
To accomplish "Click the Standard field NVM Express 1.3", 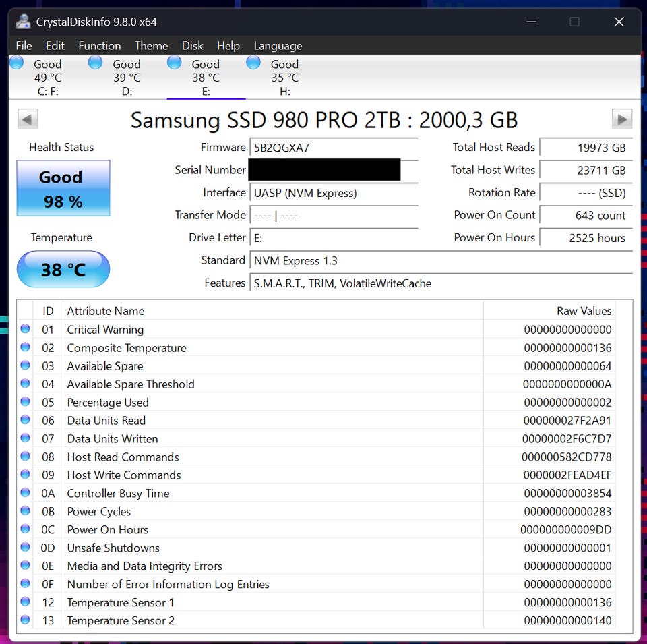I will click(441, 260).
